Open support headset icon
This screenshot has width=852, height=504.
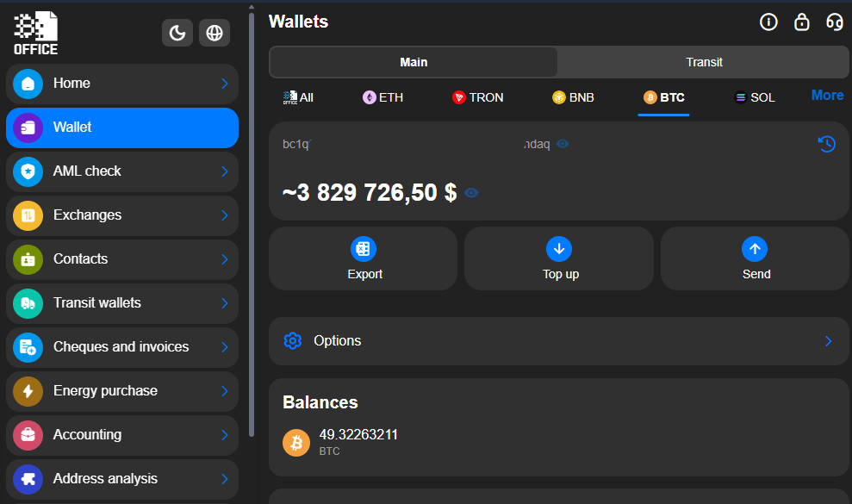pyautogui.click(x=834, y=22)
